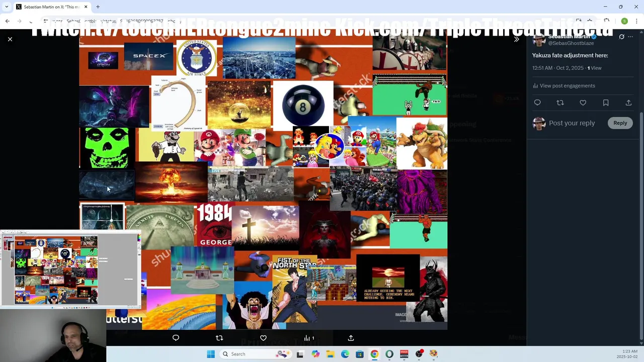Click the reply icon below the image

(176, 338)
